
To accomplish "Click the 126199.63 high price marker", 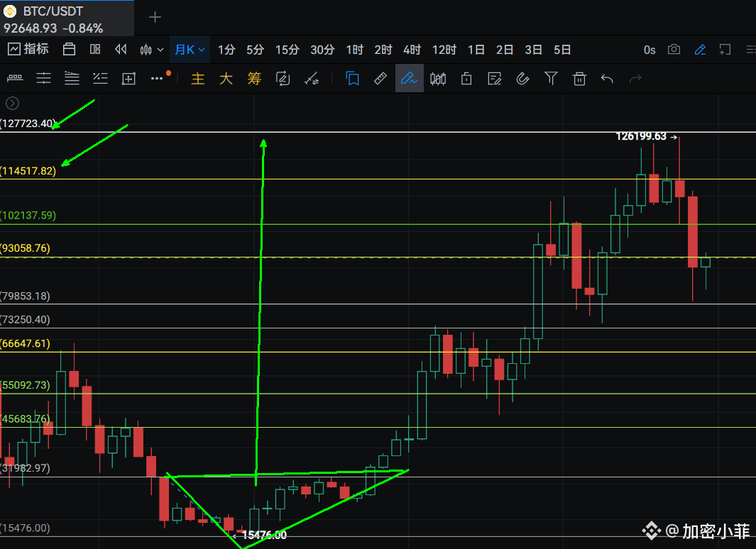I will 642,136.
